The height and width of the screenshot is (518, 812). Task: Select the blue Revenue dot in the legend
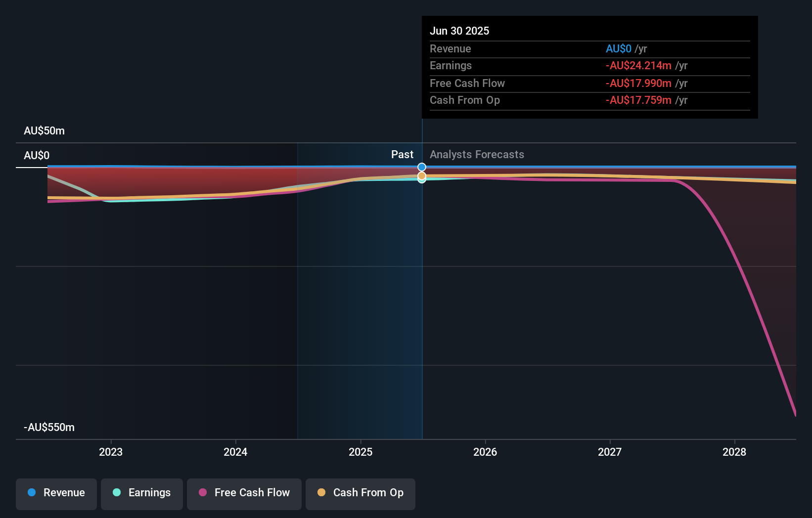point(32,493)
